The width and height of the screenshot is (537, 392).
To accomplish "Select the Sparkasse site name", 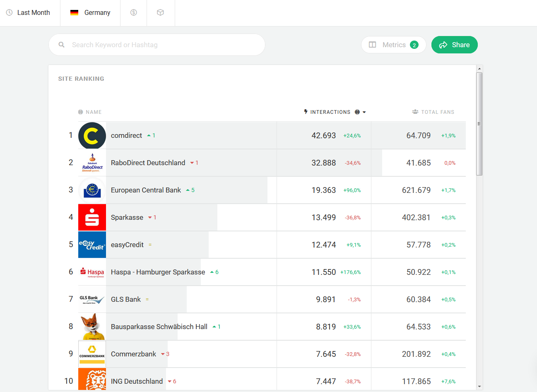I will 127,217.
